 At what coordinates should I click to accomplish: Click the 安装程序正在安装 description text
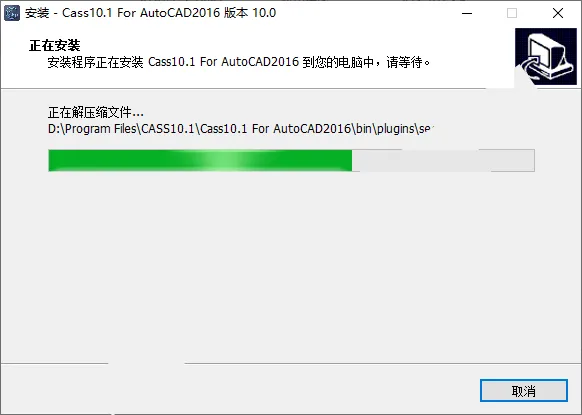[95, 62]
